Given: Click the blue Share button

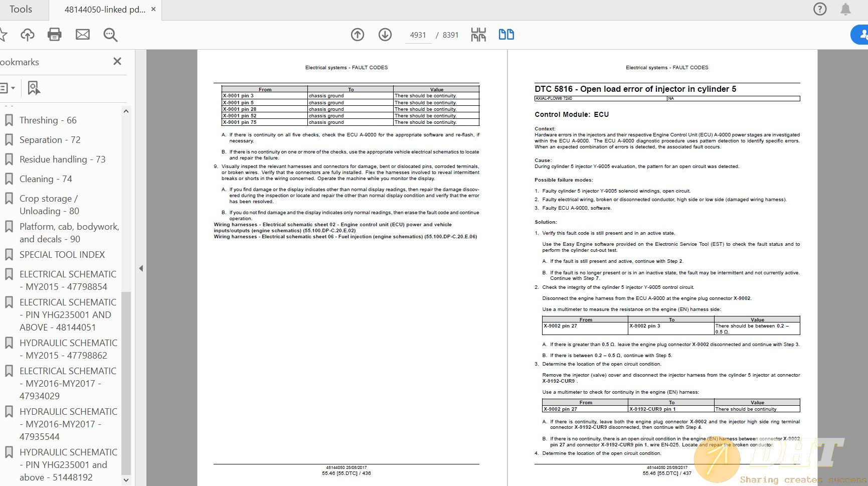Looking at the screenshot, I should click(x=859, y=35).
